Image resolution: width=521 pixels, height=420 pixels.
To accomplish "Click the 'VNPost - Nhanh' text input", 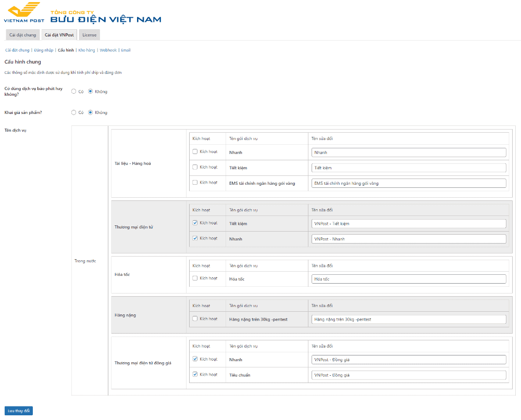I will (x=408, y=239).
